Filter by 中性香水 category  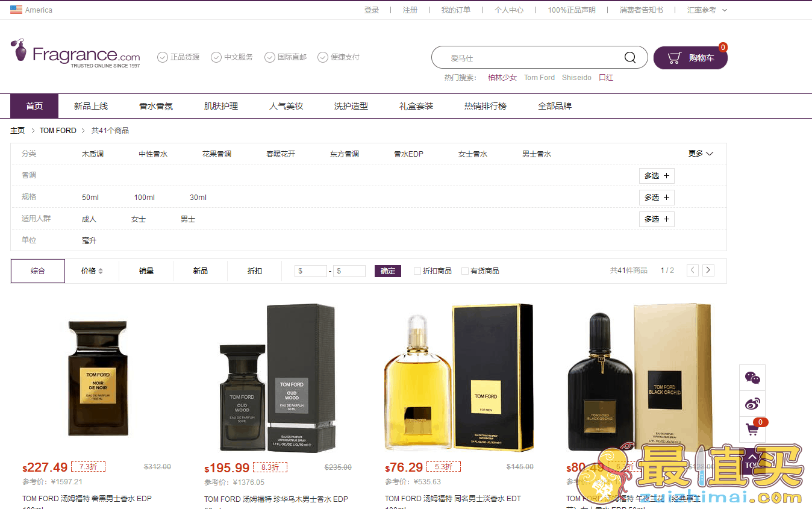coord(153,154)
